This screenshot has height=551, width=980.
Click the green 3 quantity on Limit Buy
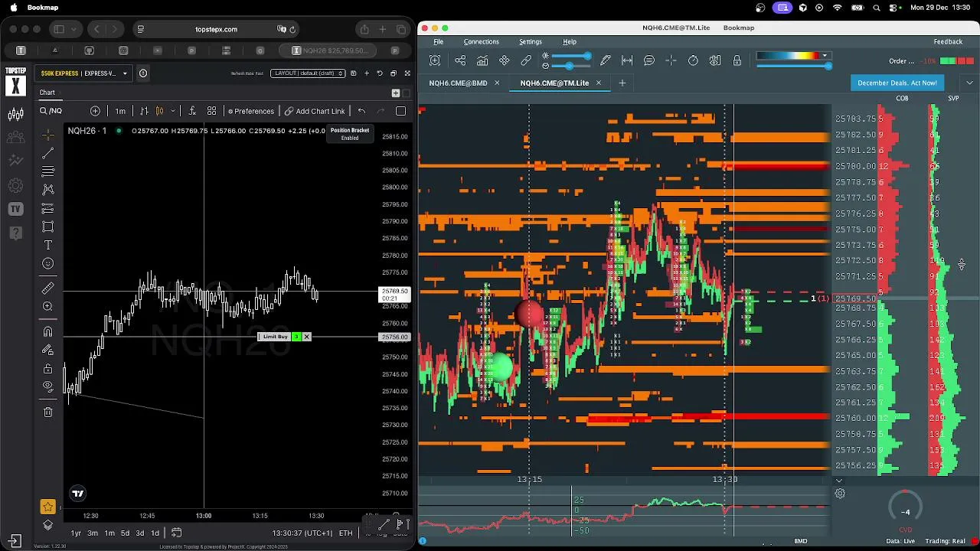pyautogui.click(x=296, y=337)
